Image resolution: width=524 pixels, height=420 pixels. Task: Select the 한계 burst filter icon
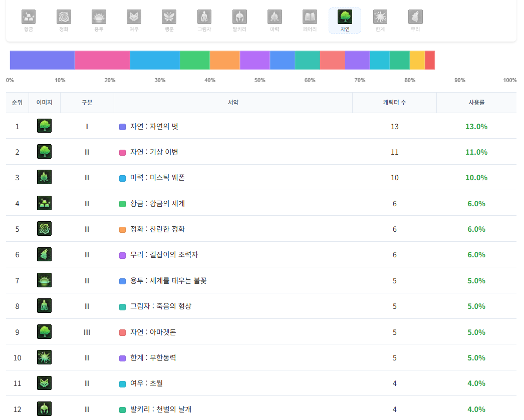tap(380, 17)
